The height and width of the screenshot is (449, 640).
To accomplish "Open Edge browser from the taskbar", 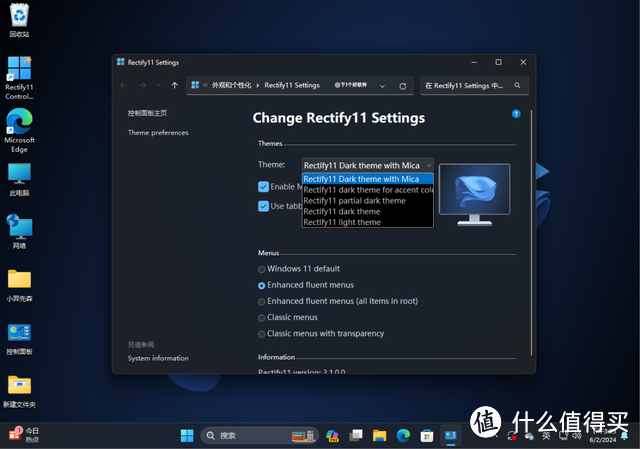I will click(403, 436).
